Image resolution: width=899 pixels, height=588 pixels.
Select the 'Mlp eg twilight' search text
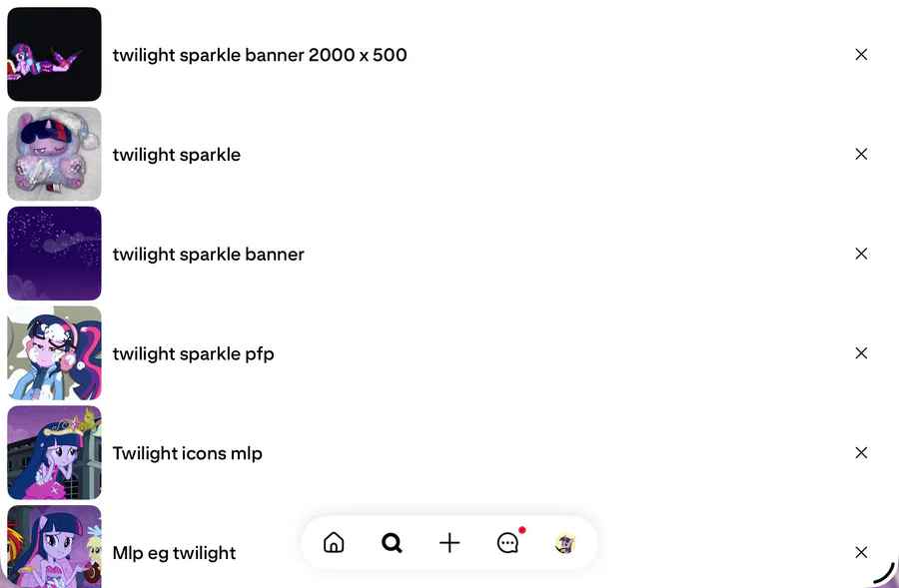174,553
